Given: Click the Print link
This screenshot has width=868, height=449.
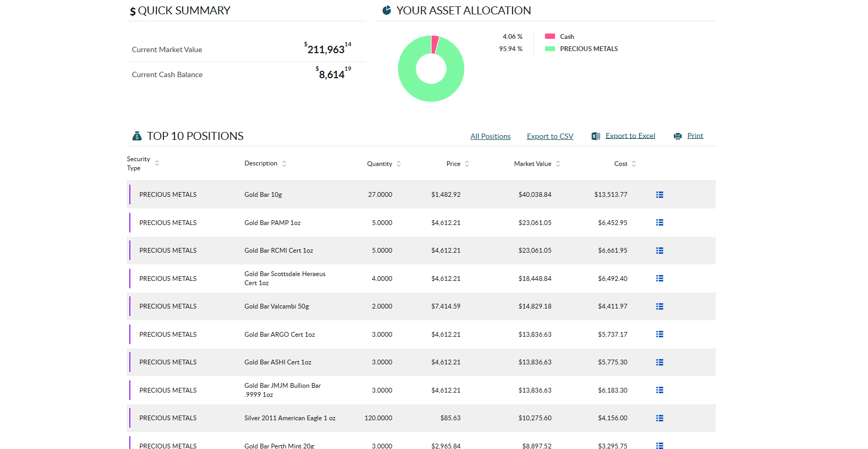Looking at the screenshot, I should click(695, 136).
